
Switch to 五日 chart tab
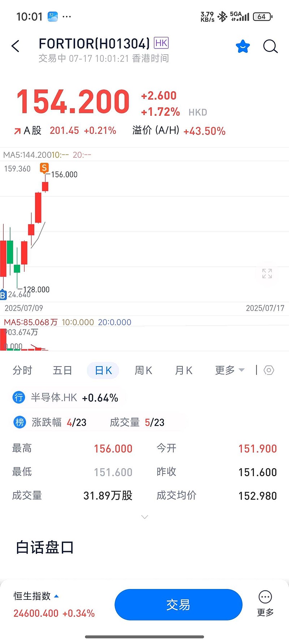point(62,370)
